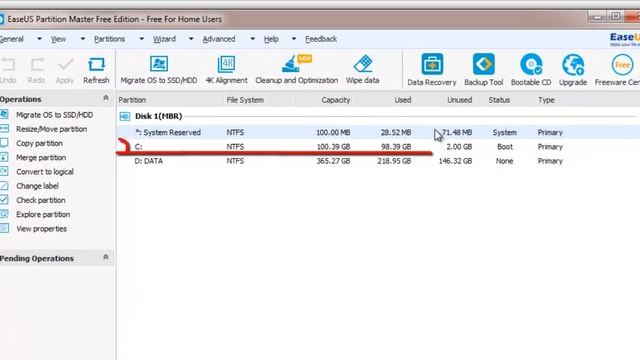The height and width of the screenshot is (360, 640).
Task: Select Migrate OS to SSD/HDD in Operations panel
Action: (x=55, y=115)
